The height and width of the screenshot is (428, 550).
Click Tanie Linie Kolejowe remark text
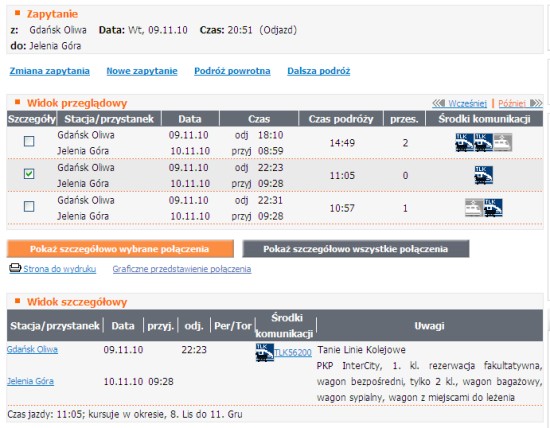pyautogui.click(x=361, y=349)
